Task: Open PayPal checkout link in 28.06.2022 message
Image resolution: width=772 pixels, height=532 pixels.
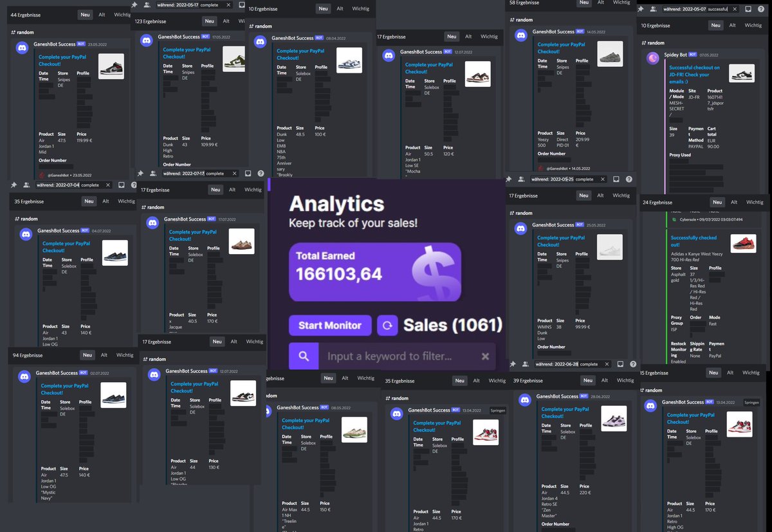Action: pos(565,412)
